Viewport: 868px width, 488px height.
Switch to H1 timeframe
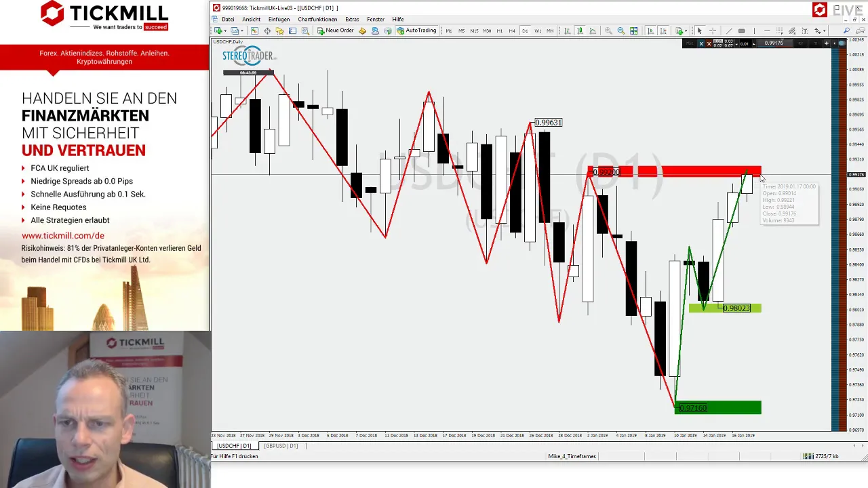click(500, 30)
